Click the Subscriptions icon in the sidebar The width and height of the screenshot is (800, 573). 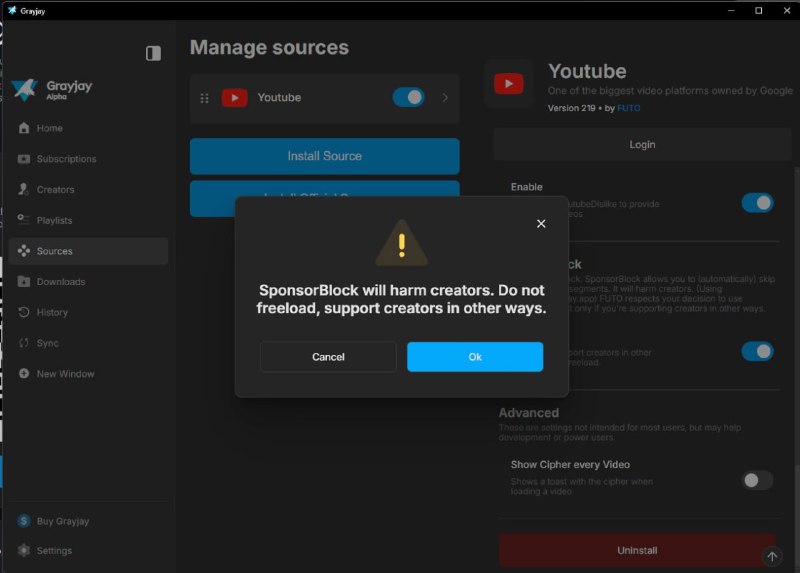[x=24, y=159]
